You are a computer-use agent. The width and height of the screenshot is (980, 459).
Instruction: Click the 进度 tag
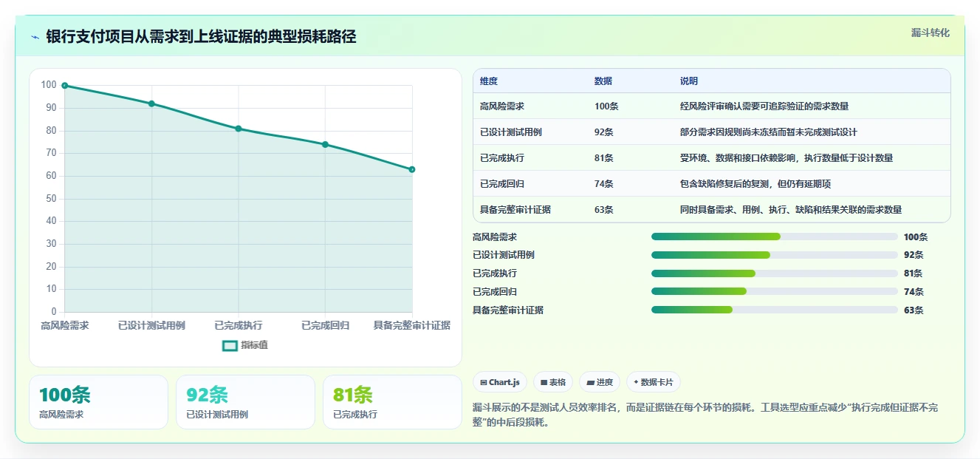[600, 382]
